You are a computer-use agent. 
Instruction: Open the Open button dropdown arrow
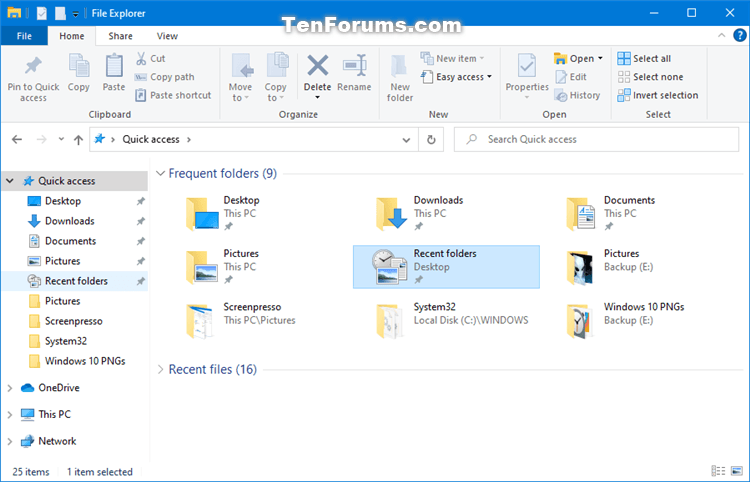(600, 58)
